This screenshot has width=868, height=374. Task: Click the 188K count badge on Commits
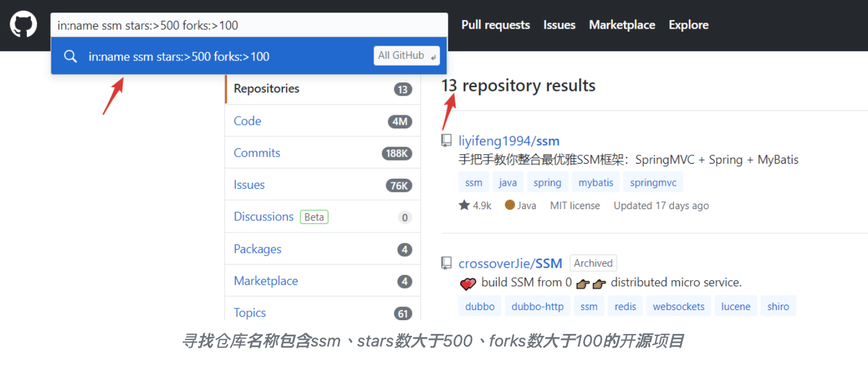[x=397, y=154]
